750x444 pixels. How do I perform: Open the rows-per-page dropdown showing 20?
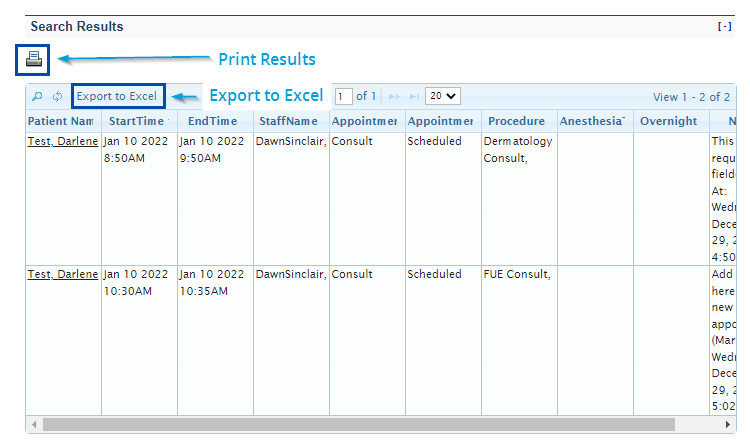click(x=442, y=97)
